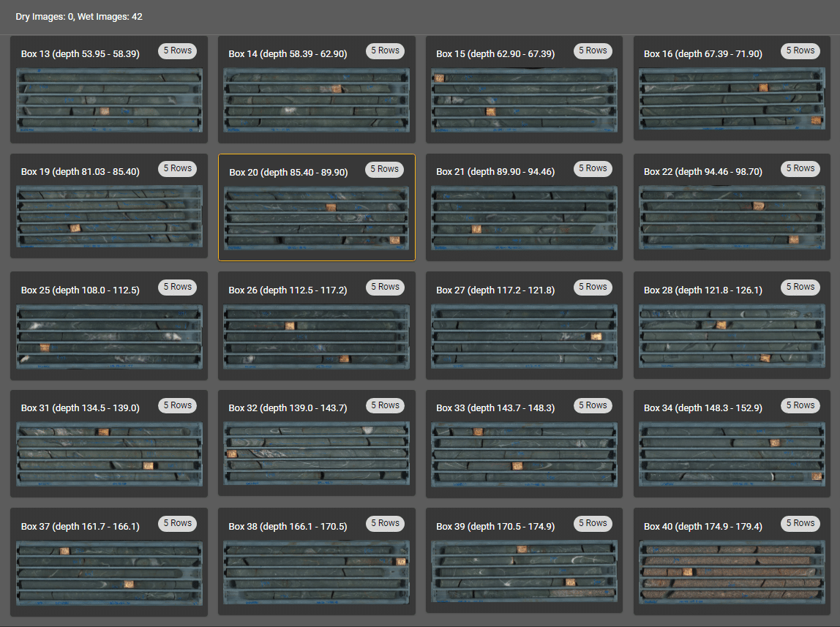Tap the 5 Rows badge on Box 33

593,405
